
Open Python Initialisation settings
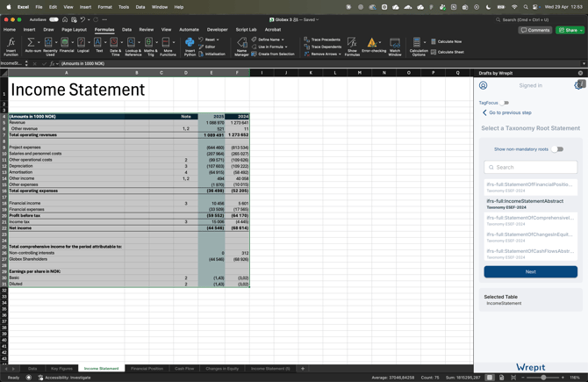212,54
